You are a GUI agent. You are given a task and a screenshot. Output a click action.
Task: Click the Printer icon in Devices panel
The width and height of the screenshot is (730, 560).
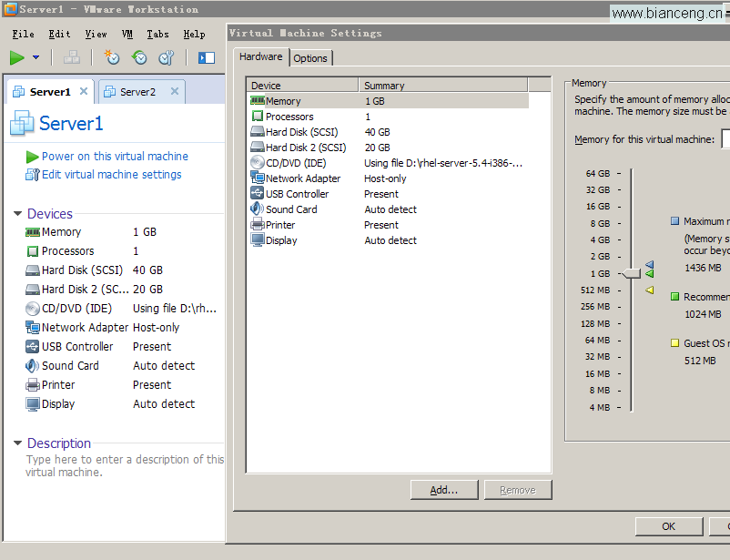[x=32, y=385]
